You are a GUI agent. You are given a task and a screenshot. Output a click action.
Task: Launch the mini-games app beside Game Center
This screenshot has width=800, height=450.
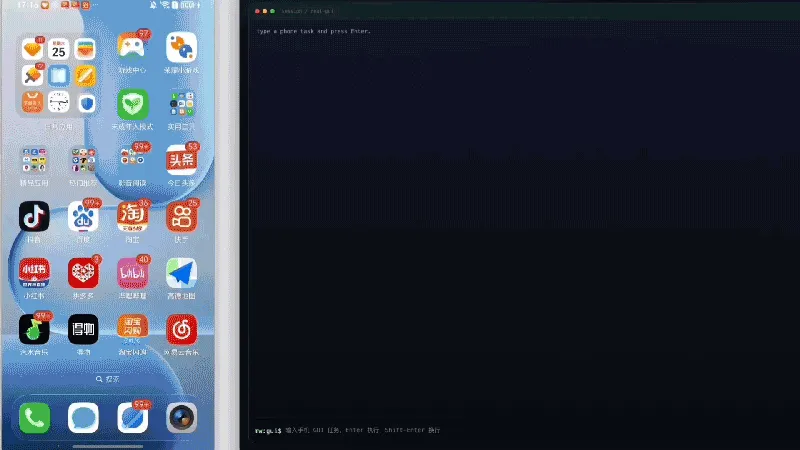coord(181,47)
